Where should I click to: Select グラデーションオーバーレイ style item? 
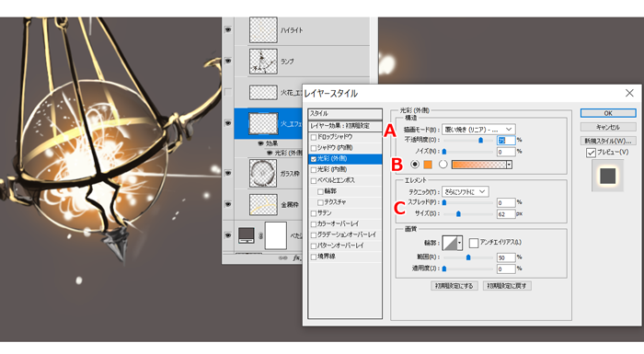tap(346, 234)
